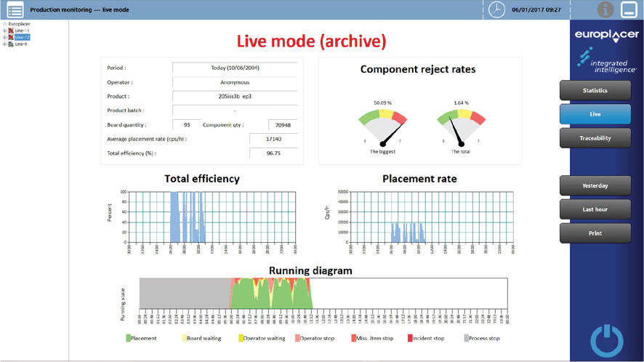Select the Live mode tab

595,114
